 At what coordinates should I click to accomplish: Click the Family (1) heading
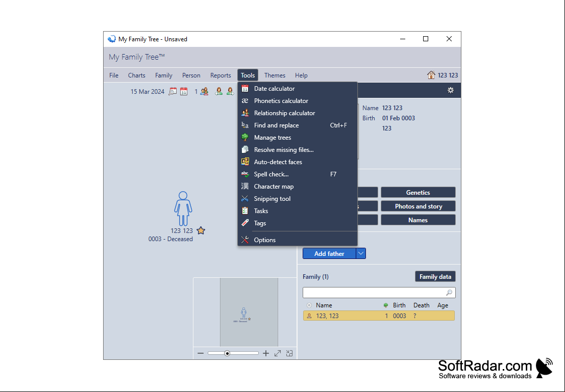point(315,276)
